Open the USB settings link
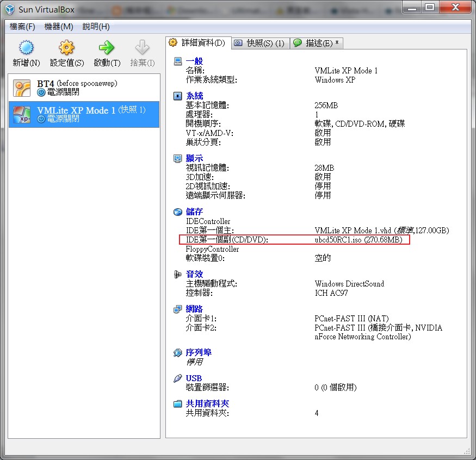This screenshot has height=460, width=476. 194,378
